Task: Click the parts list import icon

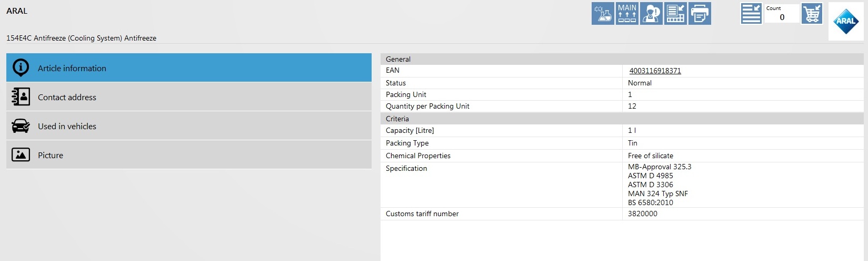Action: pyautogui.click(x=675, y=14)
